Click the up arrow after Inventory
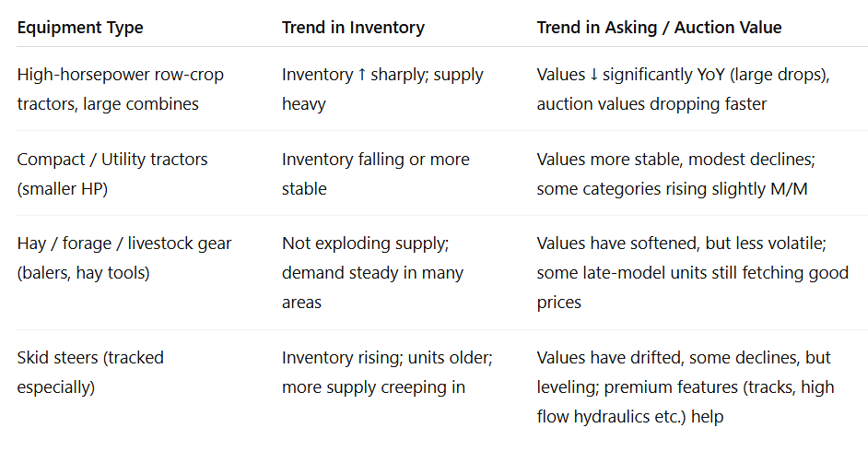The height and width of the screenshot is (452, 868). point(361,75)
